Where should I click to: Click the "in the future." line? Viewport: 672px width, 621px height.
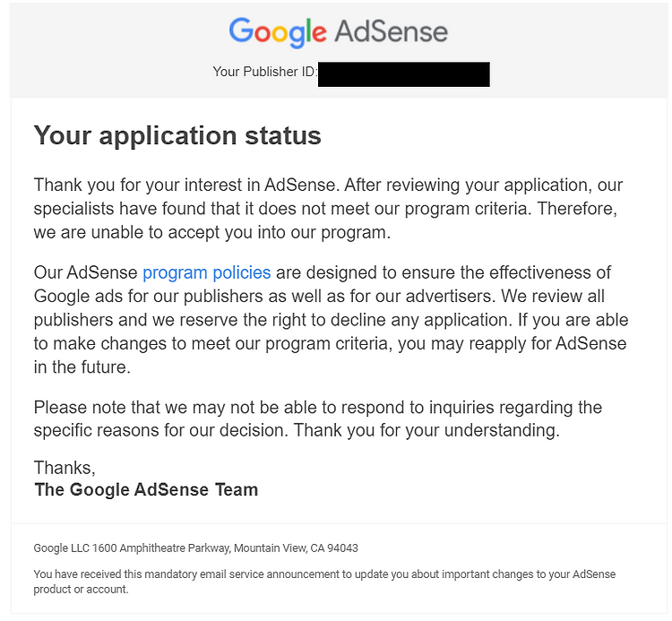click(x=82, y=367)
